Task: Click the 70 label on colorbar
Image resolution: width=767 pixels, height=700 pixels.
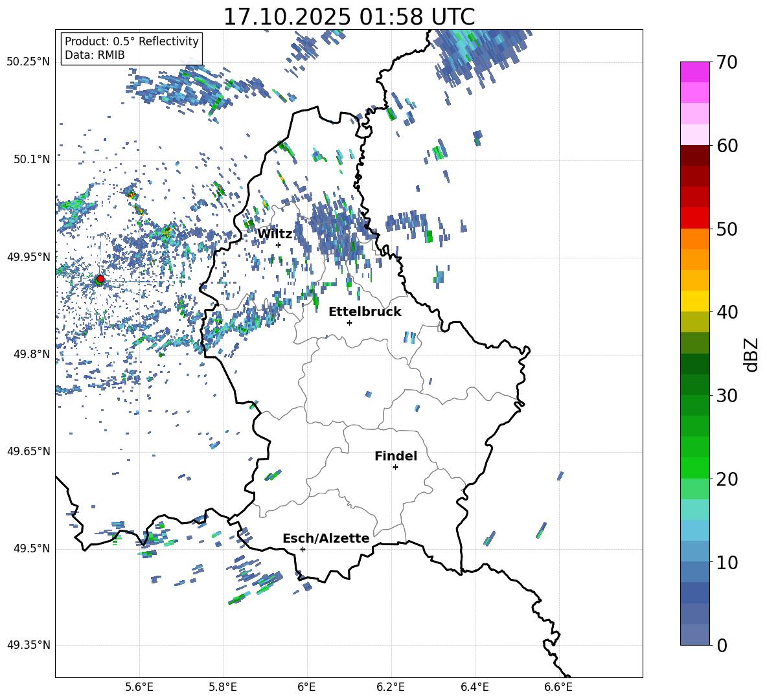Action: 727,63
